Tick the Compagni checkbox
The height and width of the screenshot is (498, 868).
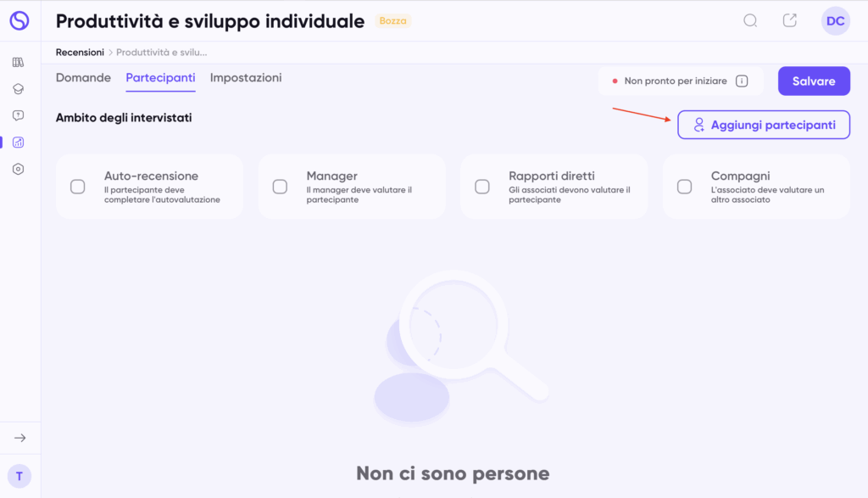click(685, 187)
